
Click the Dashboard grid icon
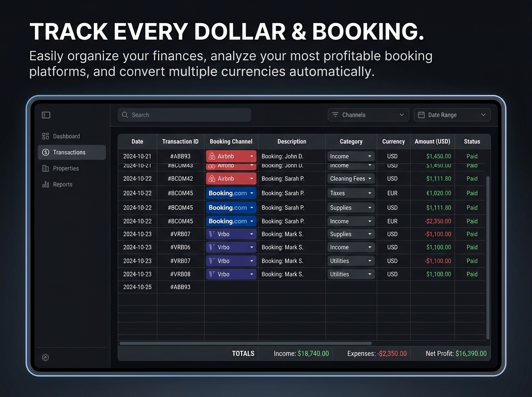click(x=46, y=136)
